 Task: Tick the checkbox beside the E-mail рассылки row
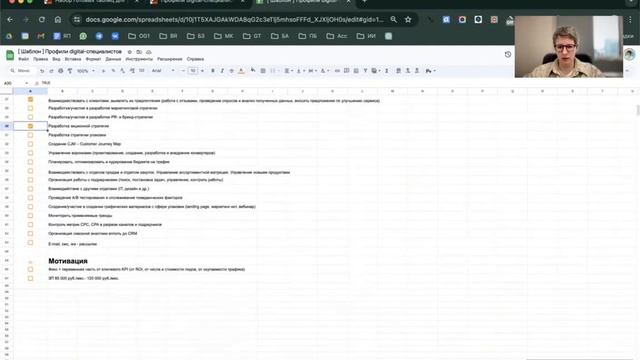point(30,243)
